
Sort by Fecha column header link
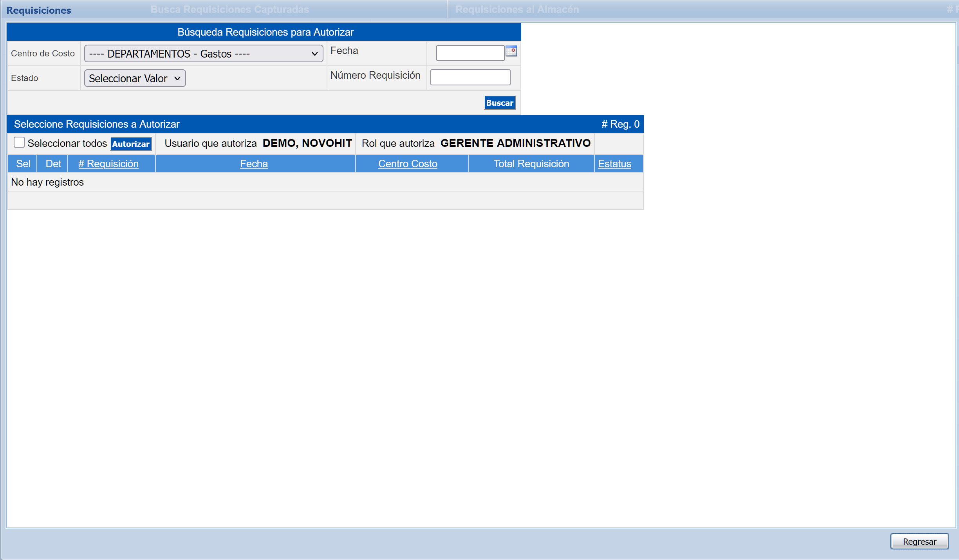[254, 164]
